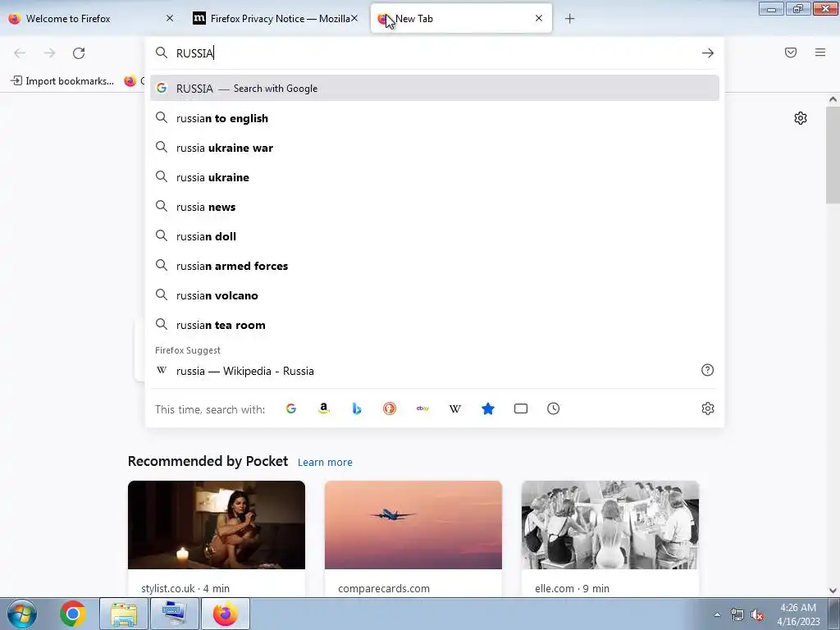This screenshot has width=840, height=630.
Task: Search with Google icon in one-off row
Action: pos(291,409)
